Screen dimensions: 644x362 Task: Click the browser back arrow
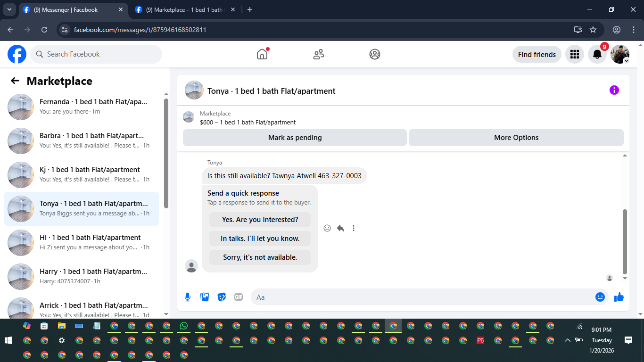[x=10, y=30]
